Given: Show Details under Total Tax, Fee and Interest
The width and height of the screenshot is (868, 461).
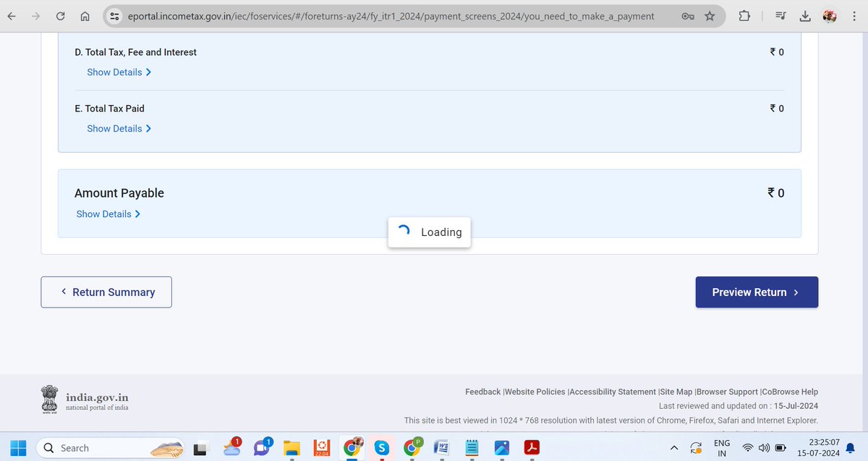Looking at the screenshot, I should pyautogui.click(x=119, y=72).
